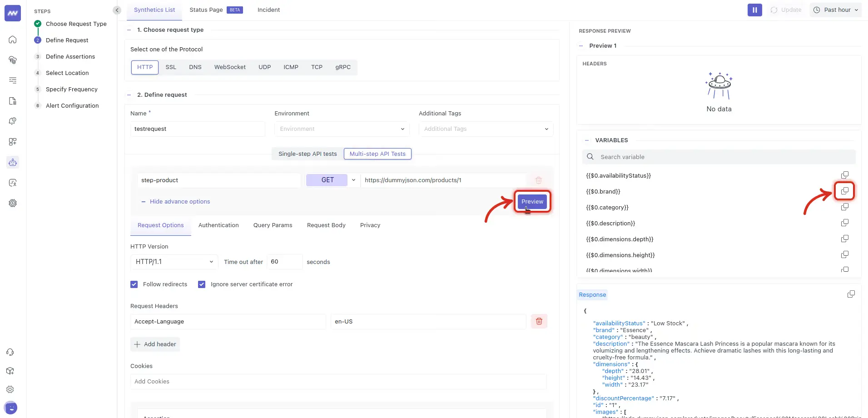This screenshot has height=418, width=868.
Task: Copy the {{$0.dimensions.depth}} variable
Action: click(x=845, y=239)
